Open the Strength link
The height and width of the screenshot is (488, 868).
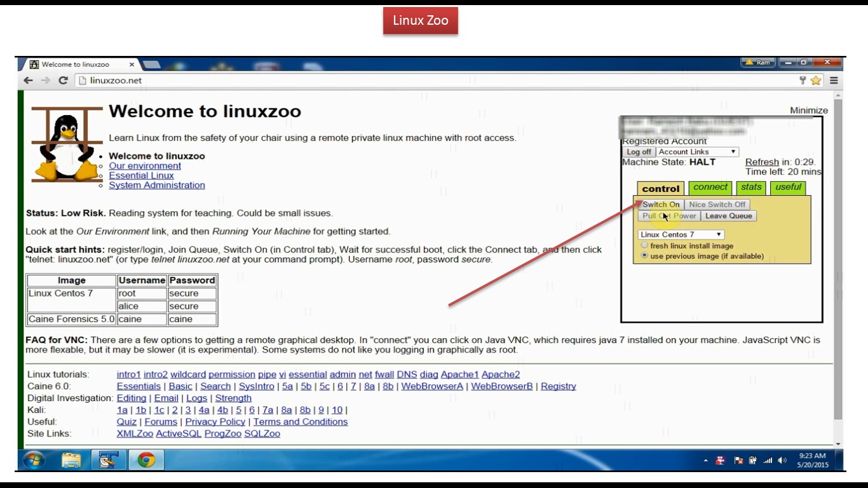[233, 398]
